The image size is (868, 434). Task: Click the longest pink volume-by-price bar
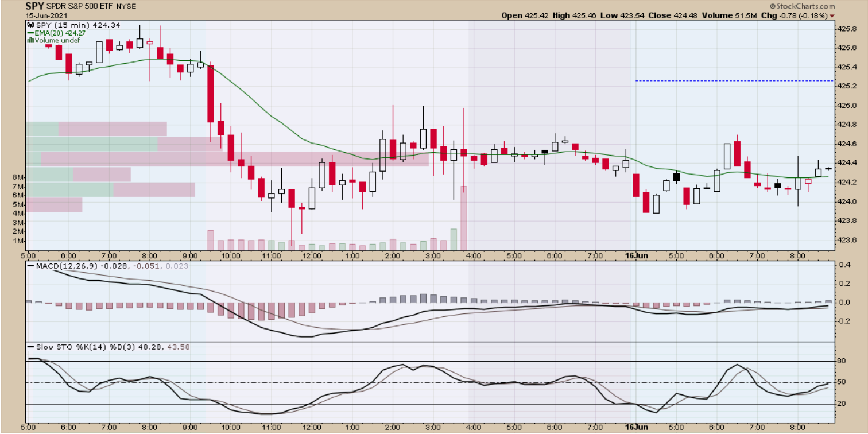point(235,159)
